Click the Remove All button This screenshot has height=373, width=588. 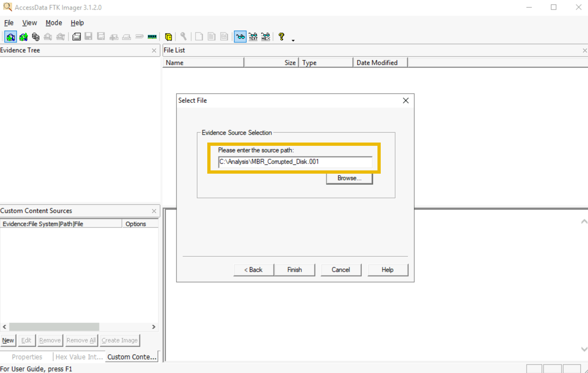(x=81, y=341)
